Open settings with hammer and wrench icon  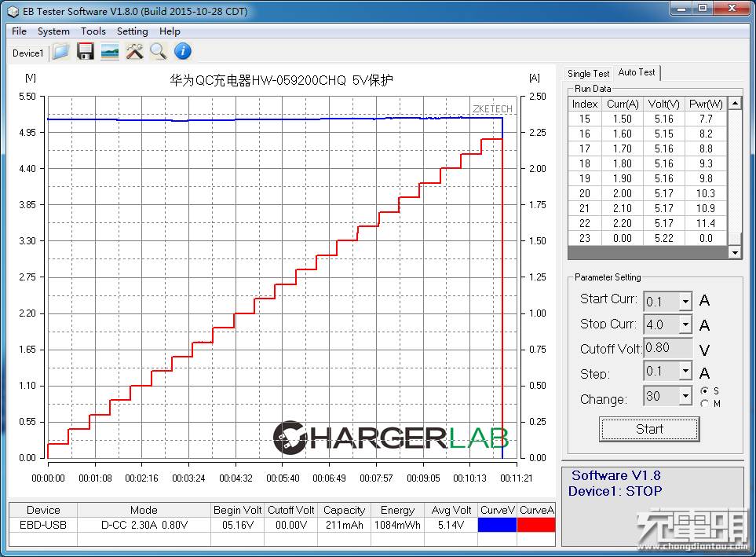(134, 51)
